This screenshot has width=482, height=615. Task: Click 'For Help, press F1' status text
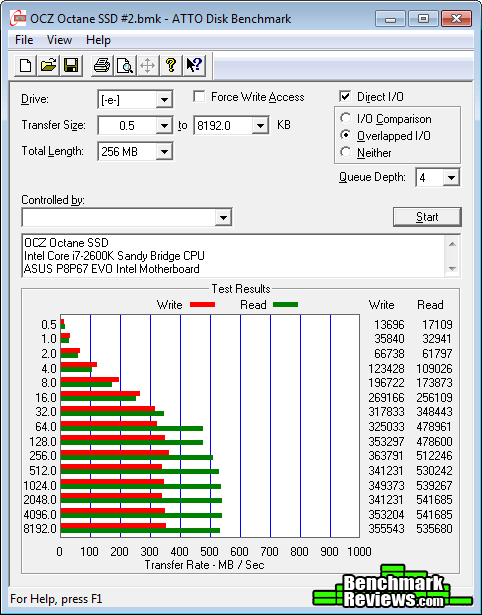pyautogui.click(x=56, y=599)
